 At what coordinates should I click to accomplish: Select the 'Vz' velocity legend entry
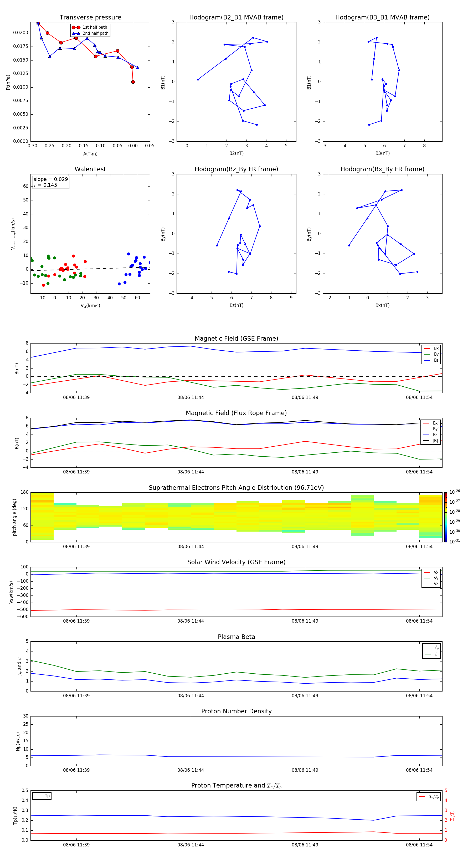431,584
